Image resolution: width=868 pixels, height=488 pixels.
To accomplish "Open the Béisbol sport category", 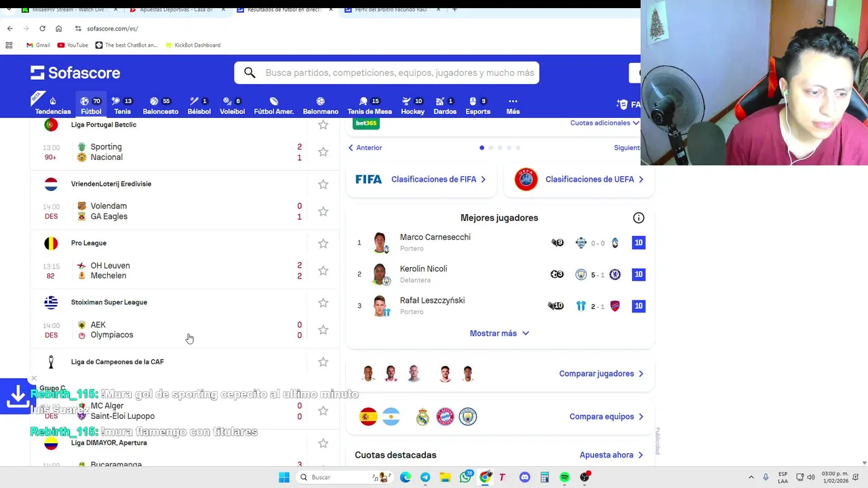I will (199, 105).
